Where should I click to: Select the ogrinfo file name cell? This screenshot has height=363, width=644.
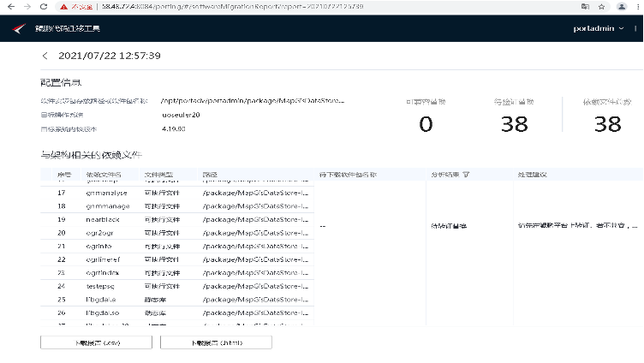coord(98,246)
